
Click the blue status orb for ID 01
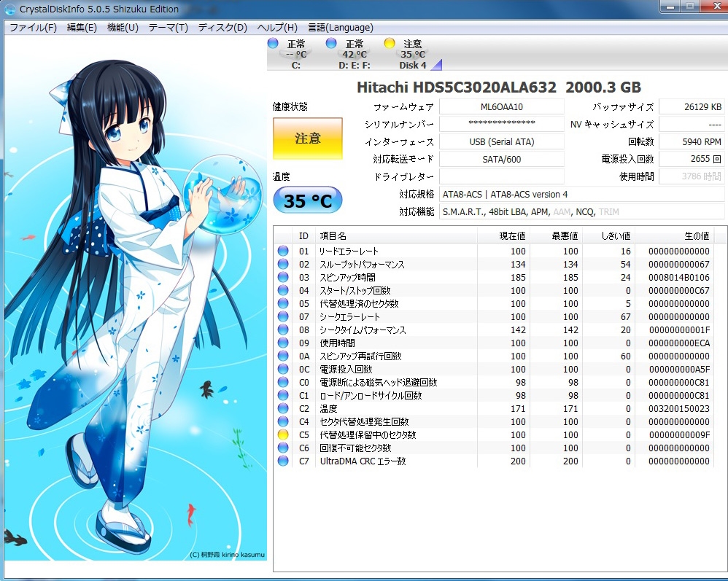coord(283,251)
